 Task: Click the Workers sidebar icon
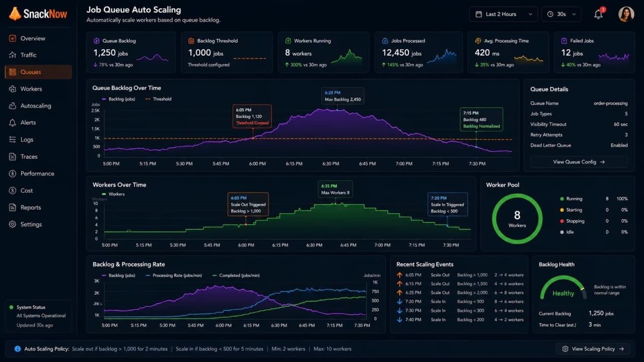coord(13,89)
